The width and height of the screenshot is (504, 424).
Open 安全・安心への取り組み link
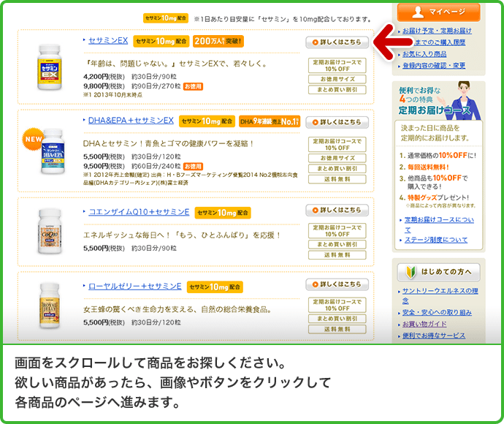[437, 313]
